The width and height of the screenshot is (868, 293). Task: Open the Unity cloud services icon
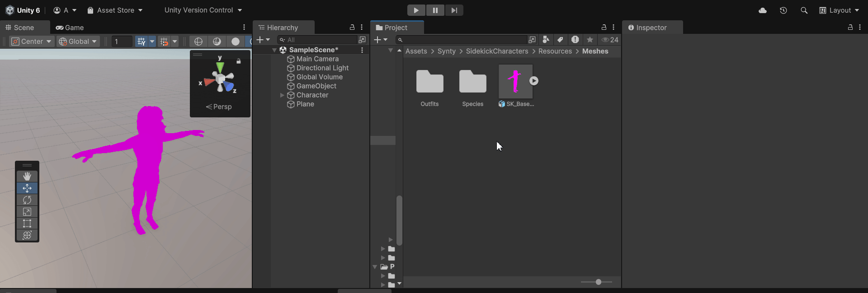pos(763,10)
